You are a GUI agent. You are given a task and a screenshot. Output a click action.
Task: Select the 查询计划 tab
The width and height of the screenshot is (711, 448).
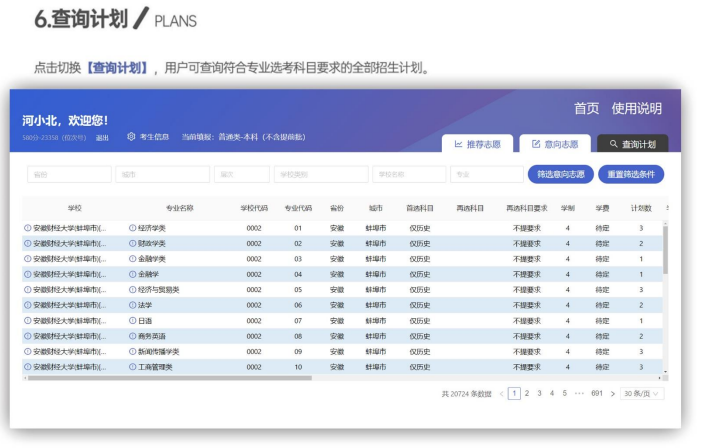(x=632, y=144)
